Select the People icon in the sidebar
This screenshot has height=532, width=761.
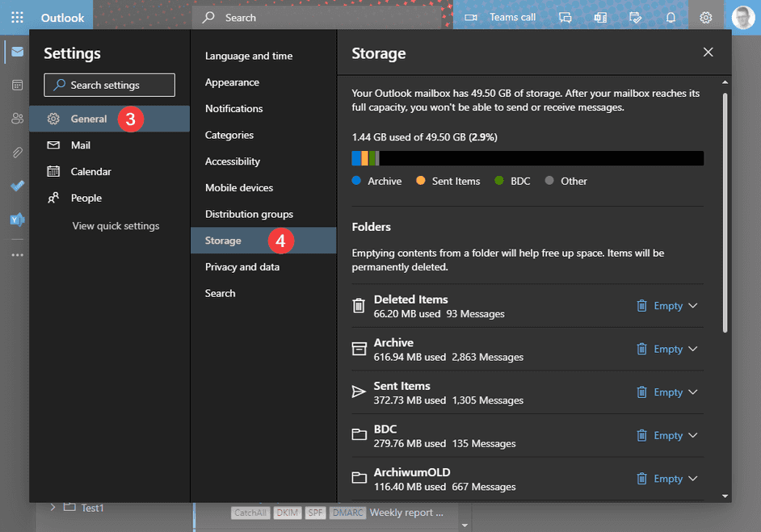click(x=17, y=118)
